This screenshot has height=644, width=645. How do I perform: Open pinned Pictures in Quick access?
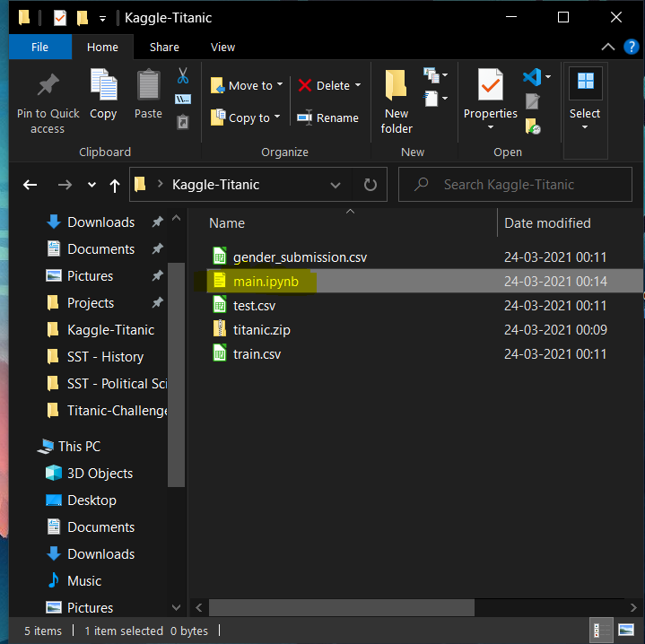(x=90, y=276)
